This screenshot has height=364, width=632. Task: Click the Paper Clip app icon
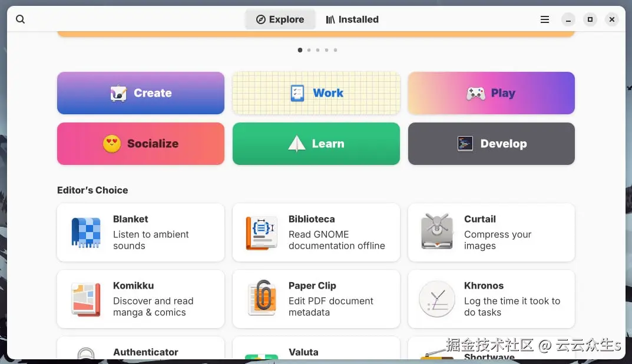[262, 298]
